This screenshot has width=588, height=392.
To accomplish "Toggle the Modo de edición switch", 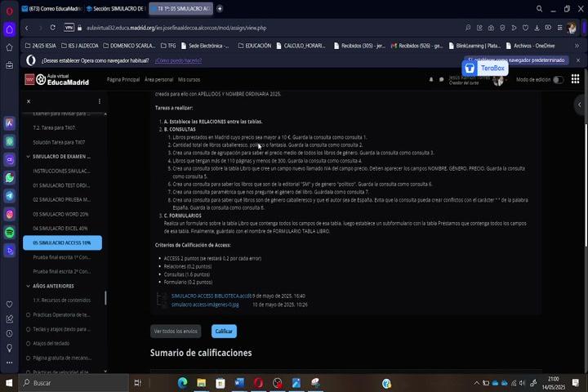I will pos(558,79).
